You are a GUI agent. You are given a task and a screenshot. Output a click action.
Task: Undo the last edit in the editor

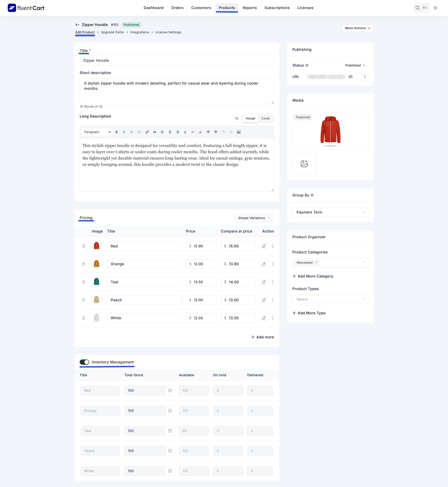click(223, 132)
